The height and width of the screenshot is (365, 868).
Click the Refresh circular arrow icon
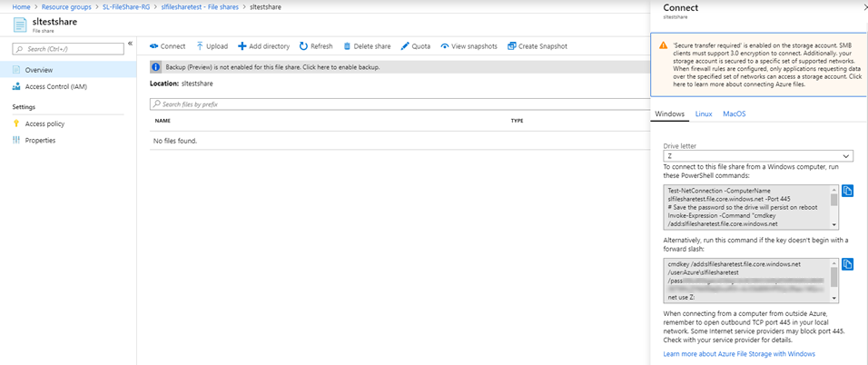coord(303,46)
